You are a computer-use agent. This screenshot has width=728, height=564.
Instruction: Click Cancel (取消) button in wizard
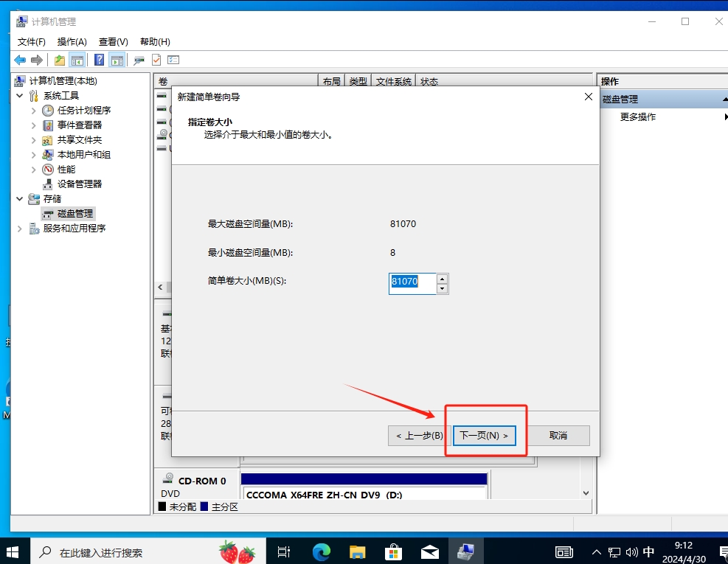click(558, 436)
